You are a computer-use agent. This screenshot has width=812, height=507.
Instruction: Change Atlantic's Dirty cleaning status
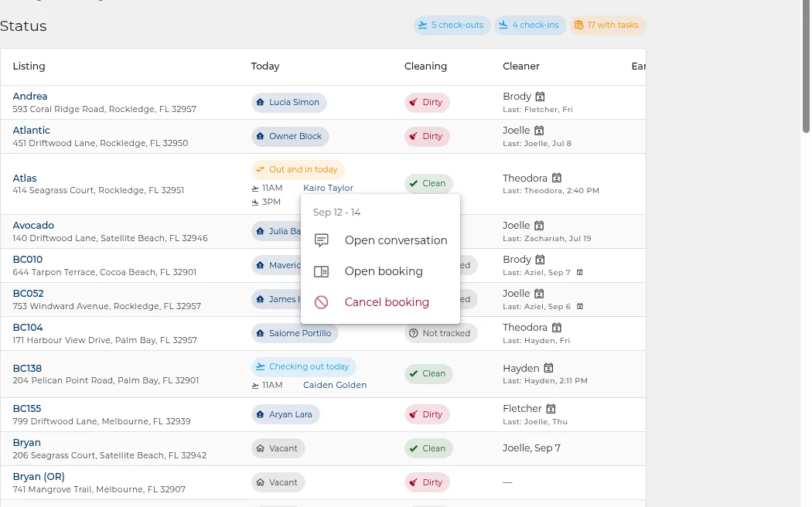coord(427,137)
